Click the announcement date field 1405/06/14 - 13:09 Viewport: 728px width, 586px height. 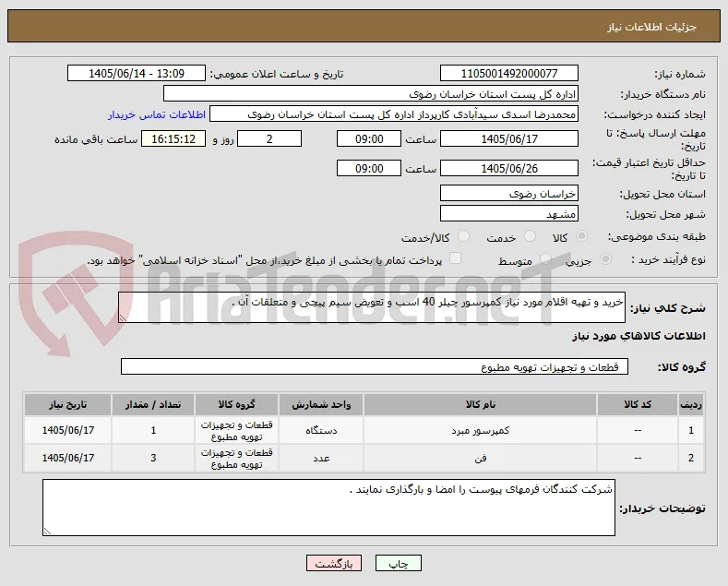point(136,74)
